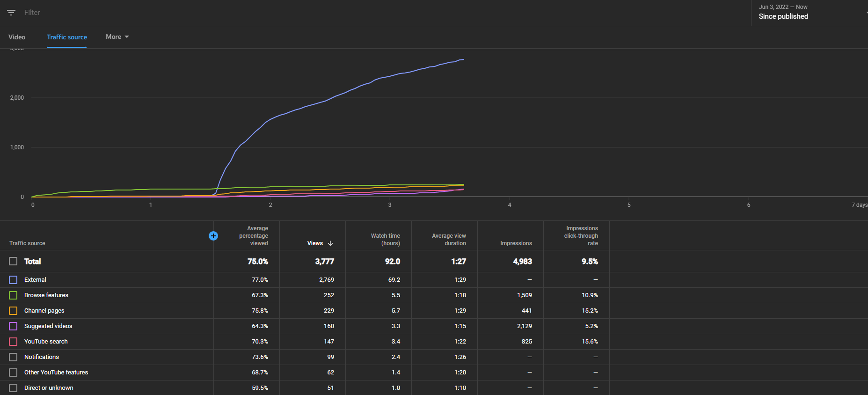Toggle the YouTube search pink checkbox

tap(13, 342)
